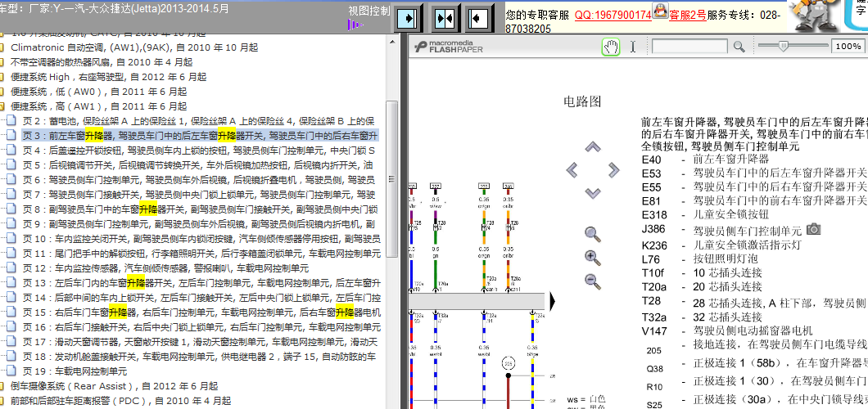
Task: Click the mechanic mascot image
Action: 814,16
